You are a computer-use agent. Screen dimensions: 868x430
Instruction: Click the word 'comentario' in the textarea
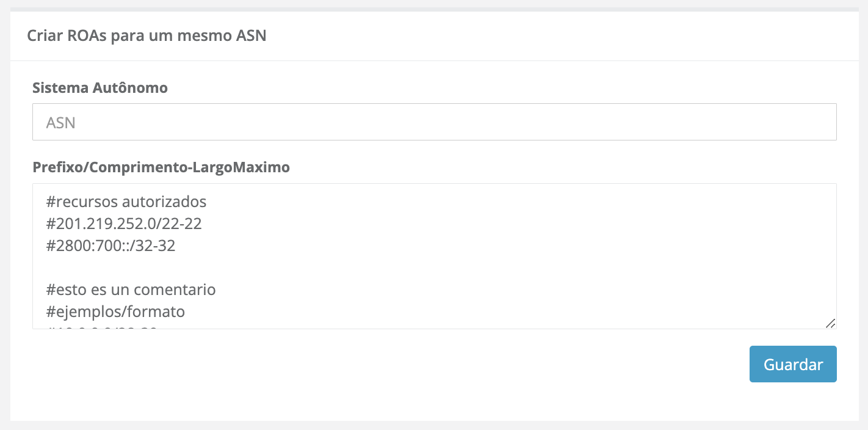click(x=174, y=290)
